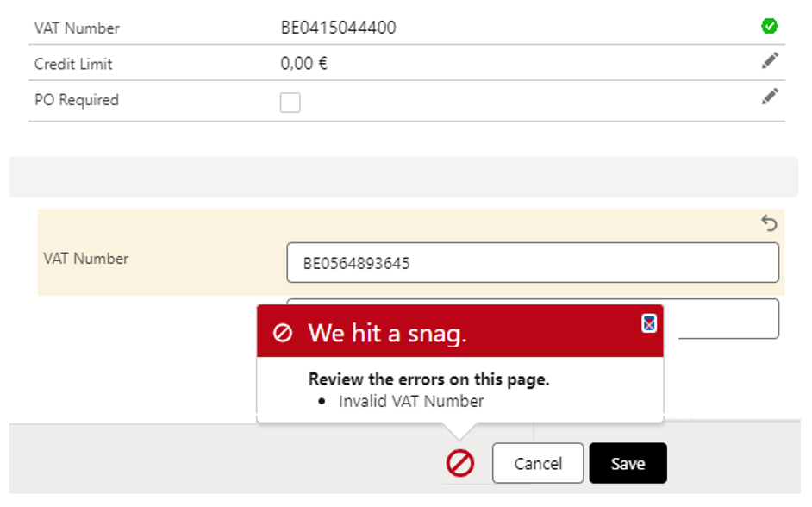Click the PO Required field label
Screen dimensions: 812x507
click(x=77, y=100)
